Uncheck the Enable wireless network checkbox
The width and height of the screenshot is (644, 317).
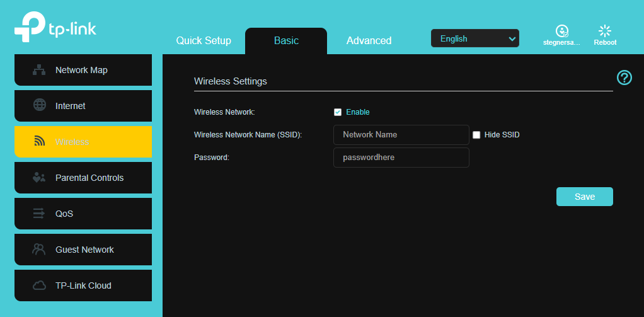coord(338,112)
